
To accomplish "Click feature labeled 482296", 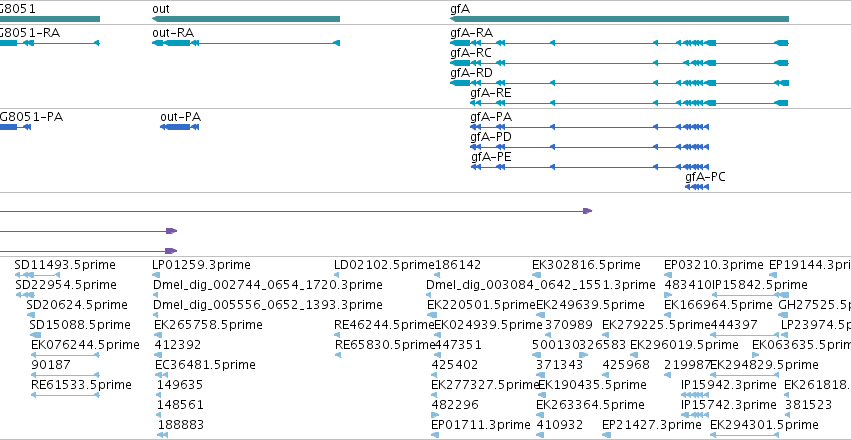I will 455,405.
